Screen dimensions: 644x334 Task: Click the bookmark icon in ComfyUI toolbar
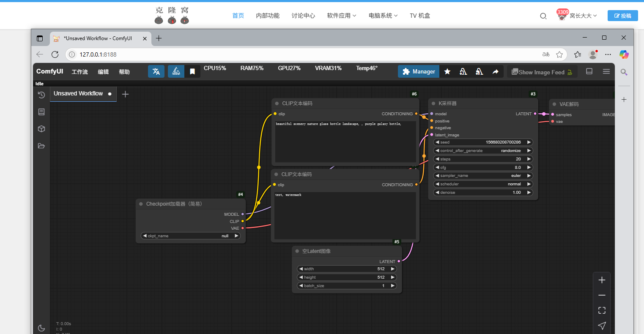(192, 71)
